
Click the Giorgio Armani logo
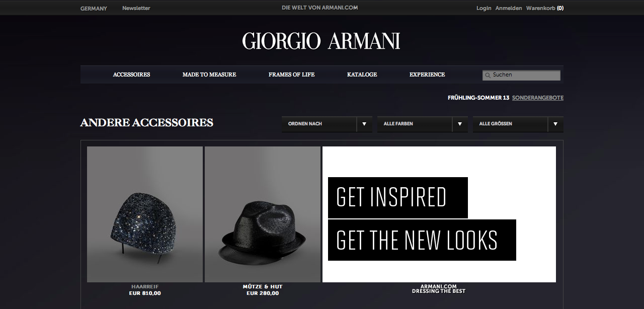321,41
